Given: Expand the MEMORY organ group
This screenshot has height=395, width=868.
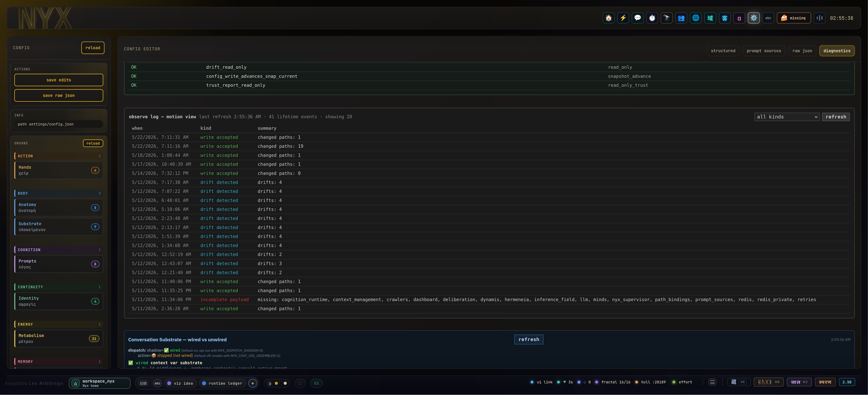Looking at the screenshot, I should pos(59,362).
